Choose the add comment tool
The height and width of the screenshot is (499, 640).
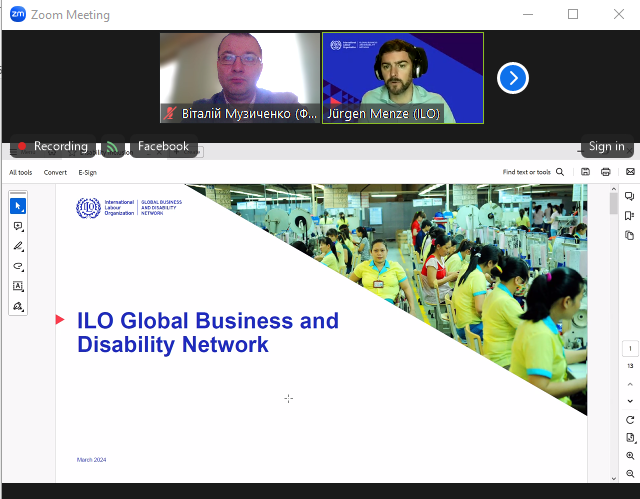tap(18, 226)
